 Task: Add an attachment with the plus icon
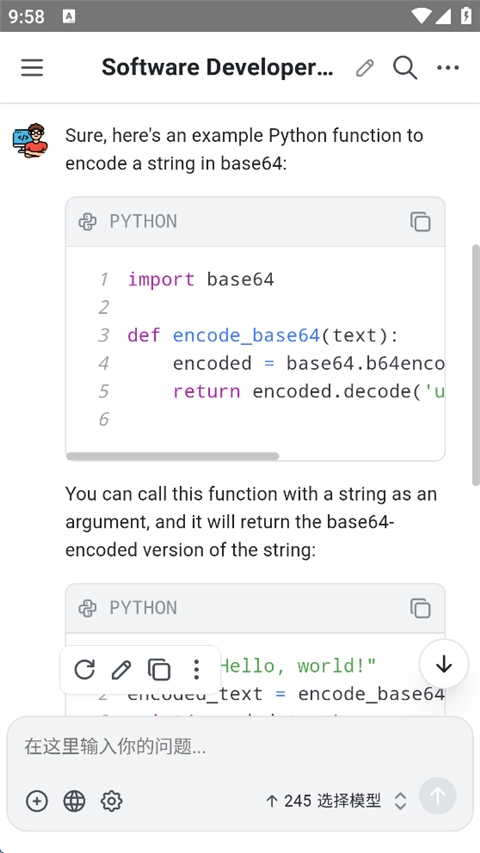(37, 801)
